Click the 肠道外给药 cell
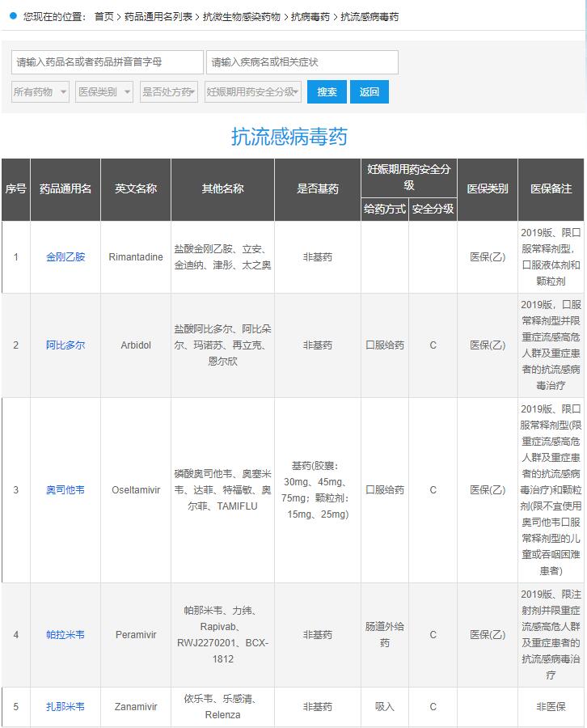Viewport: 587px width, 728px height. [385, 635]
